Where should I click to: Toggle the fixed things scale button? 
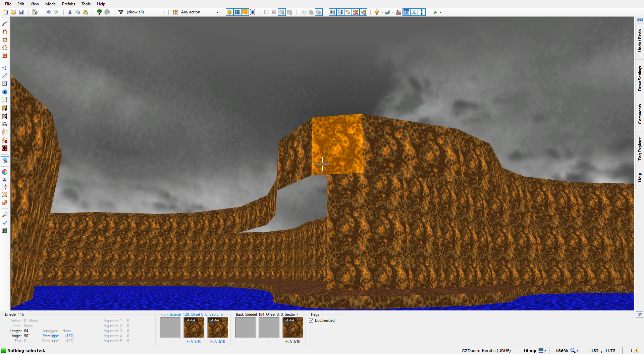coord(253,12)
